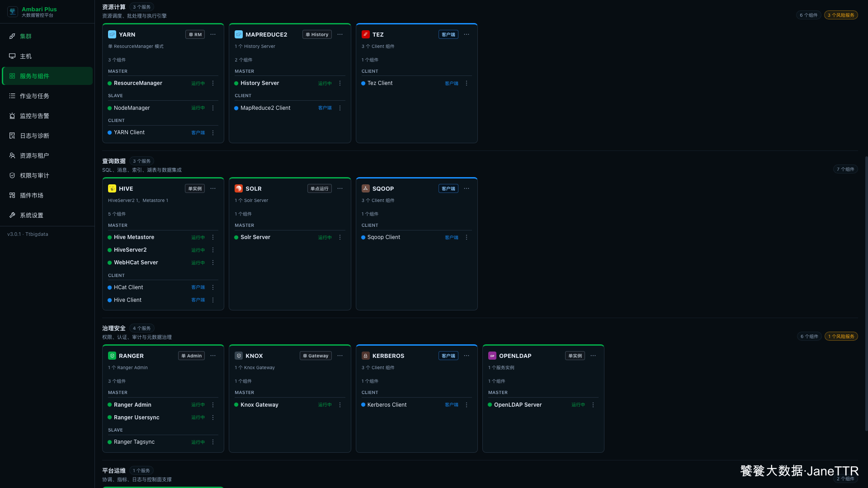Screen dimensions: 868x488
Task: Click the 单点运行 badge on SOLR
Action: (319, 188)
